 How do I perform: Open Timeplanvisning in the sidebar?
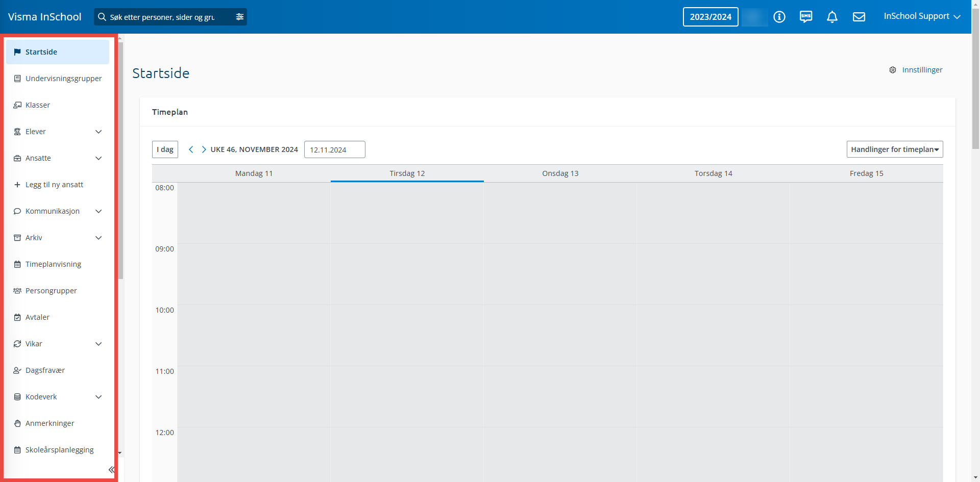(x=53, y=264)
